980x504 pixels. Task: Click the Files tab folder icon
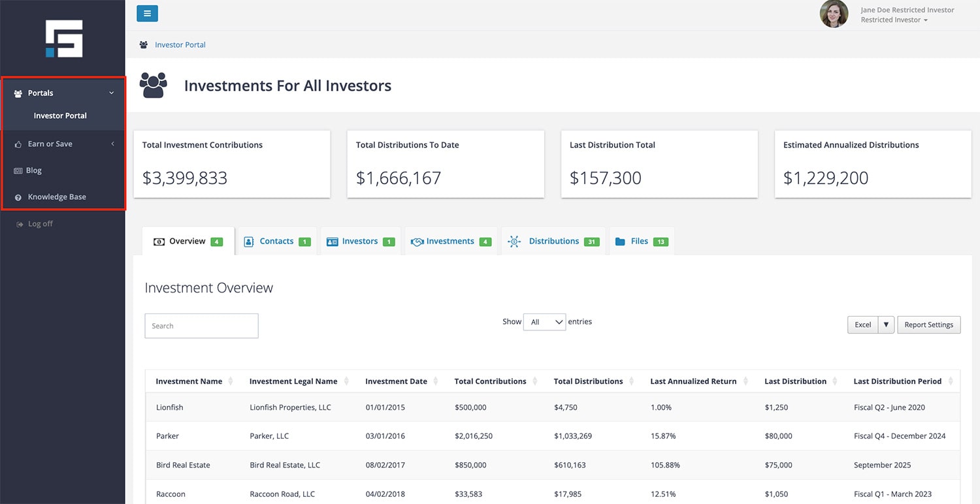[x=620, y=242]
